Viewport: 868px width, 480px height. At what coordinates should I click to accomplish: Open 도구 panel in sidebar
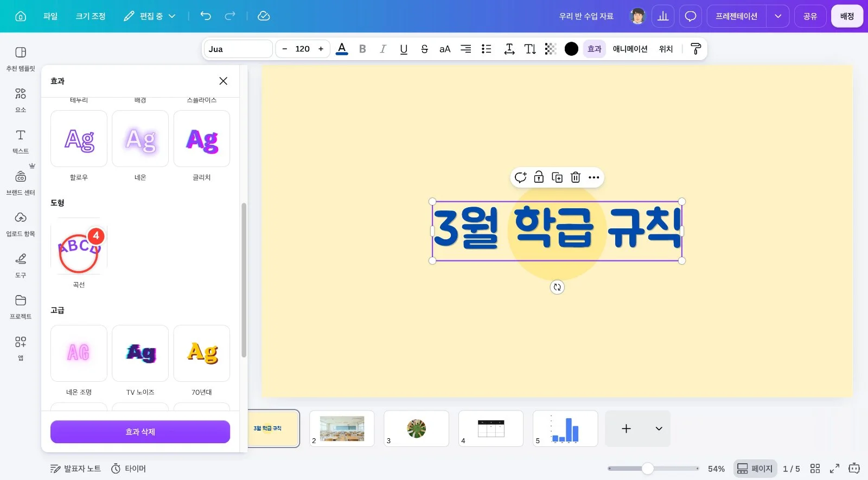[21, 265]
